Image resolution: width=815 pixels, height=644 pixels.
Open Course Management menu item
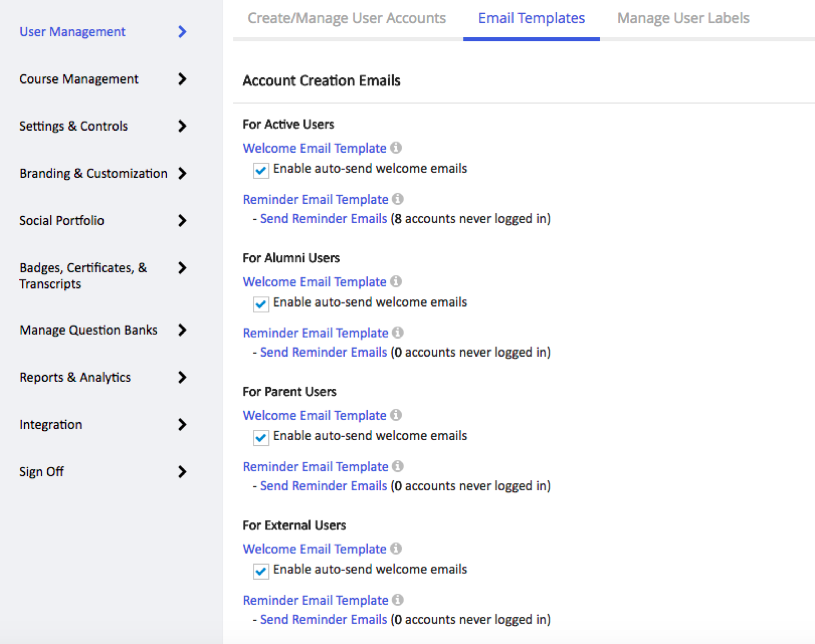[x=79, y=79]
